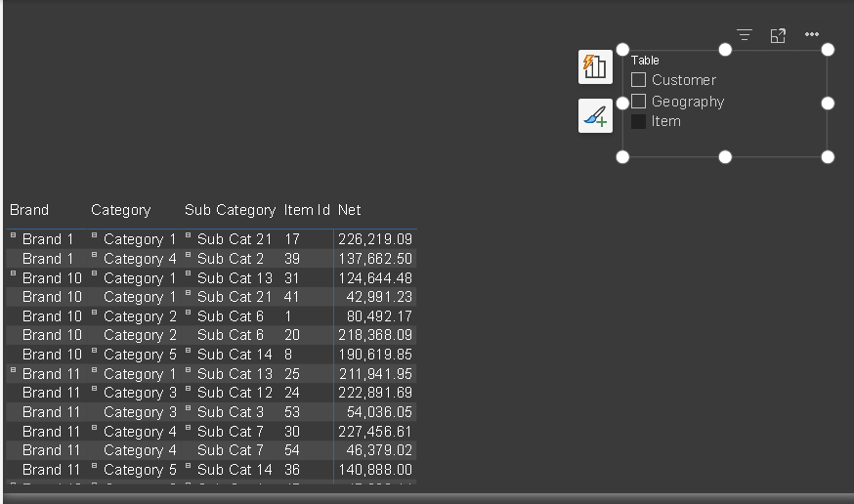Viewport: 854px width, 504px height.
Task: Expand the Brand 11 row header
Action: pyautogui.click(x=13, y=370)
